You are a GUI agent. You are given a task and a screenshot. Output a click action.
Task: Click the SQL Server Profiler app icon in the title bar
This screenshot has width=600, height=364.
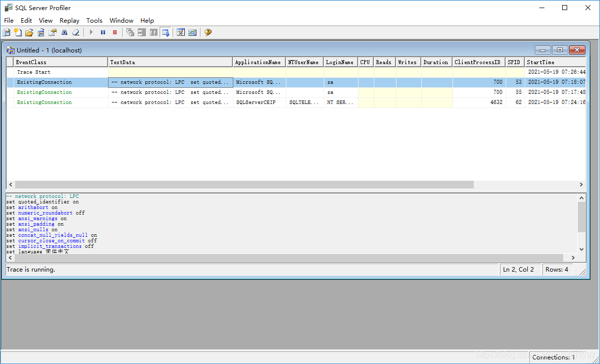coord(8,8)
